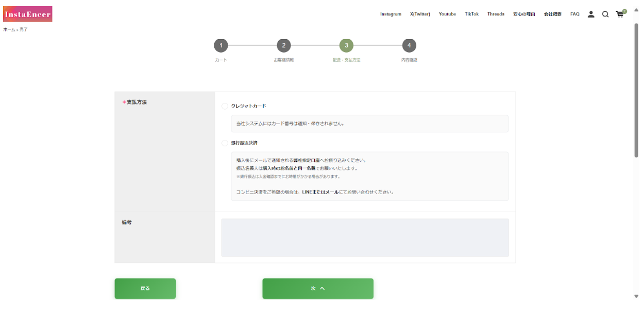Viewport: 644px width, 313px height.
Task: Open the shopping cart icon
Action: coord(619,14)
